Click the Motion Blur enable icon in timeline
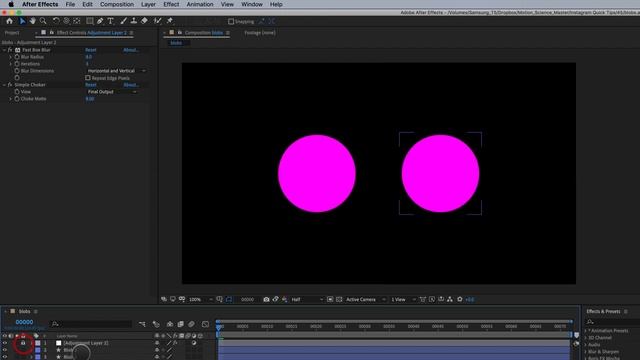 tap(191, 324)
